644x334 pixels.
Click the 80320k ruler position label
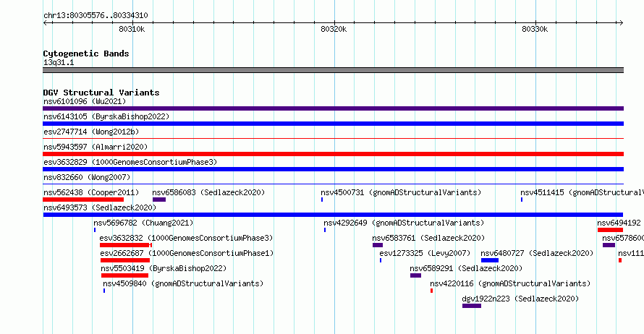334,29
